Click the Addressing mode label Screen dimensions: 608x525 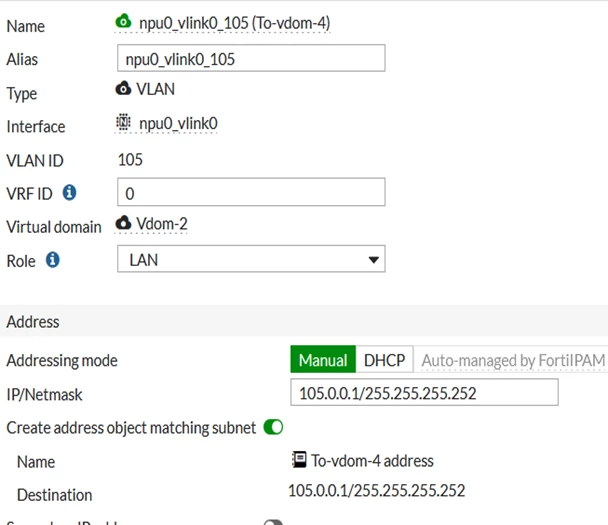[x=62, y=361]
